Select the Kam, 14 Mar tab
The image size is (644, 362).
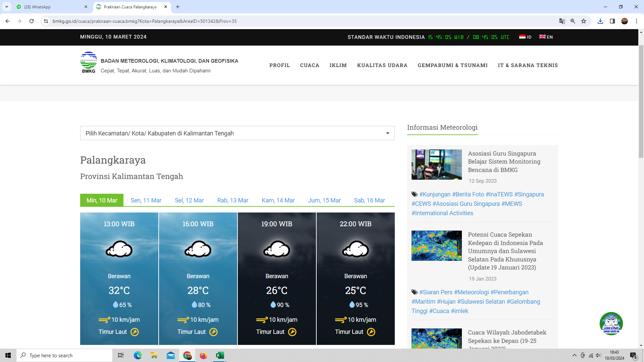coord(278,200)
